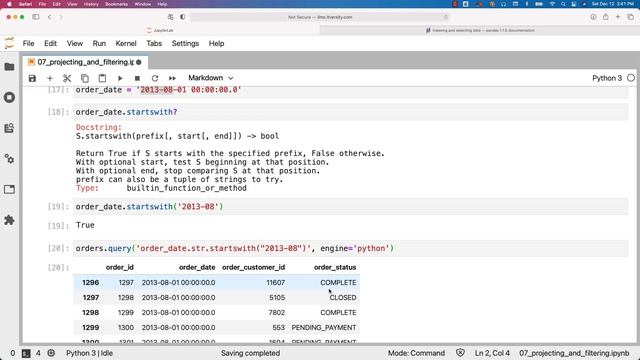
Task: Run the selected cell with the play icon
Action: tap(120, 78)
